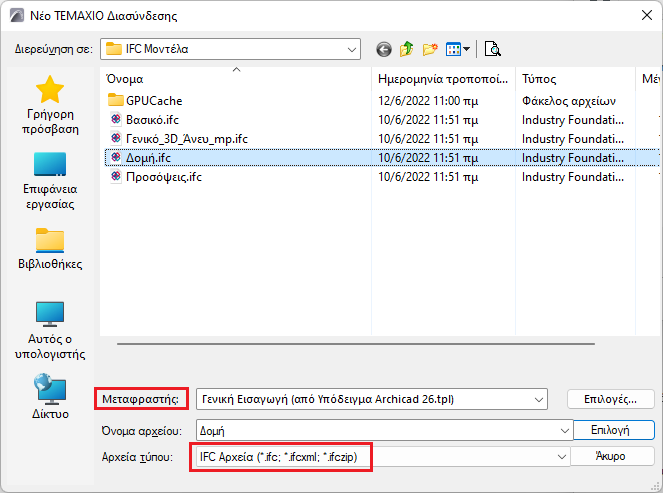
Task: Sort by Ημερομηνία τροποποίησης column header
Action: (x=444, y=79)
